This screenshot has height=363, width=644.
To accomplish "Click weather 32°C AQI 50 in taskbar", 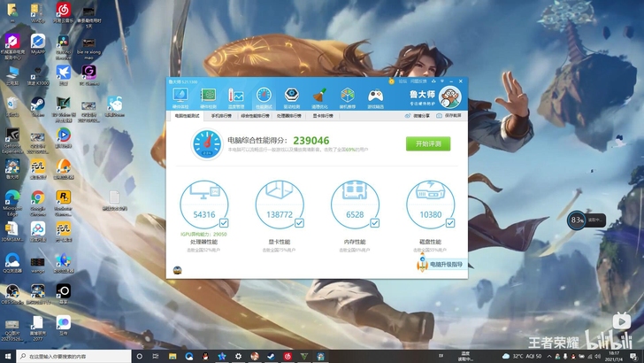I will point(522,356).
